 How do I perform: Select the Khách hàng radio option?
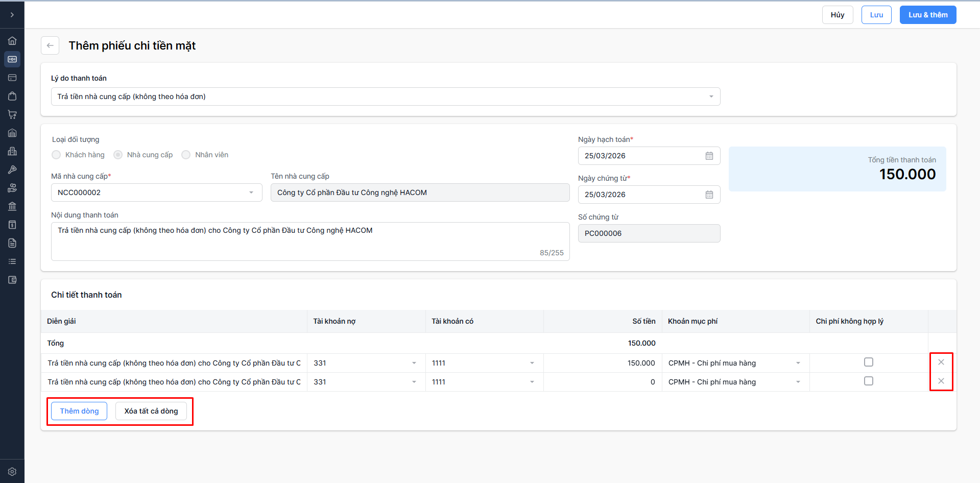point(56,155)
